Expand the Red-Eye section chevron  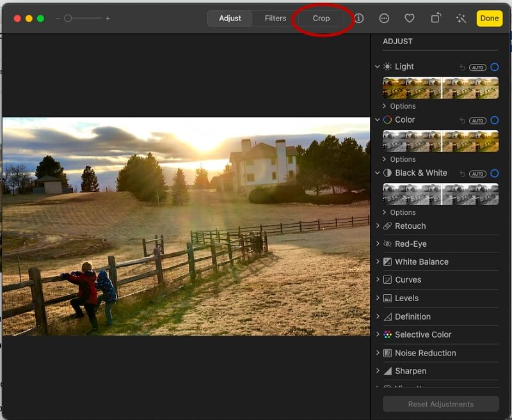378,244
